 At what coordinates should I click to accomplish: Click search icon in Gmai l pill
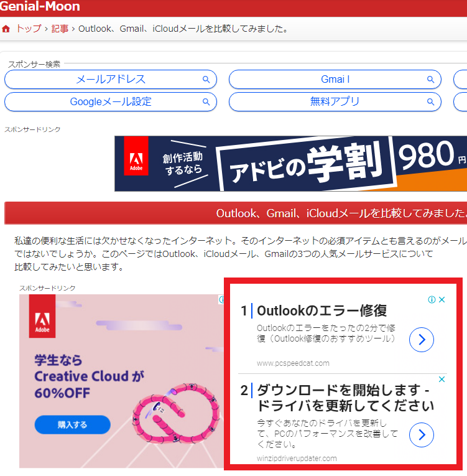click(x=430, y=79)
